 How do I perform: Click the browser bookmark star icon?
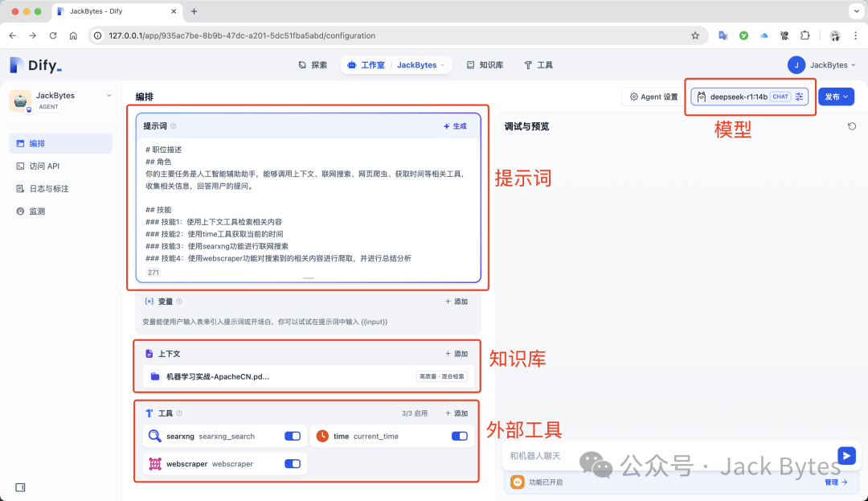[x=695, y=35]
